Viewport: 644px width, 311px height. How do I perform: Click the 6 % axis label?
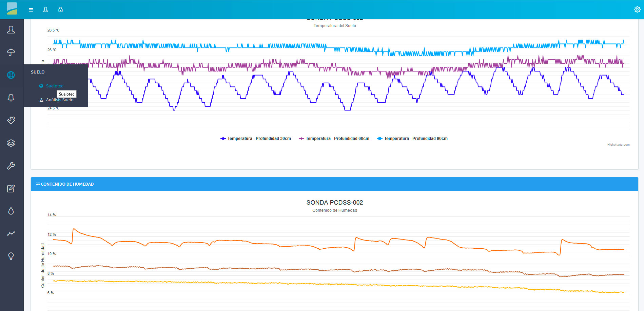(x=51, y=293)
